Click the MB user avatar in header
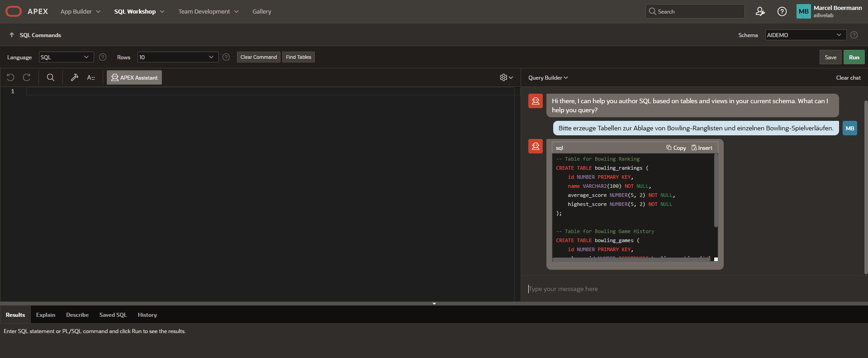 (x=803, y=11)
